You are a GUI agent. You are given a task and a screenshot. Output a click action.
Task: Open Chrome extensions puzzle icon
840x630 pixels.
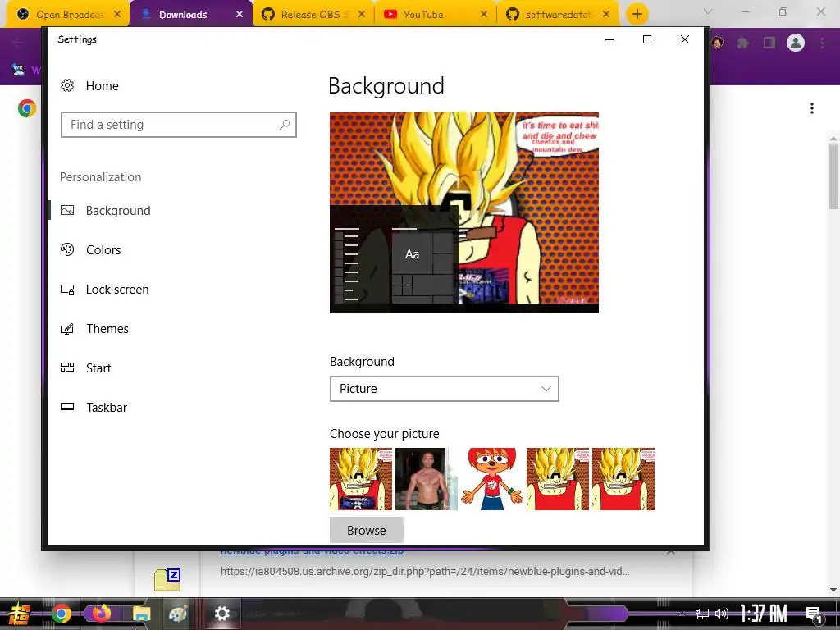click(x=743, y=43)
